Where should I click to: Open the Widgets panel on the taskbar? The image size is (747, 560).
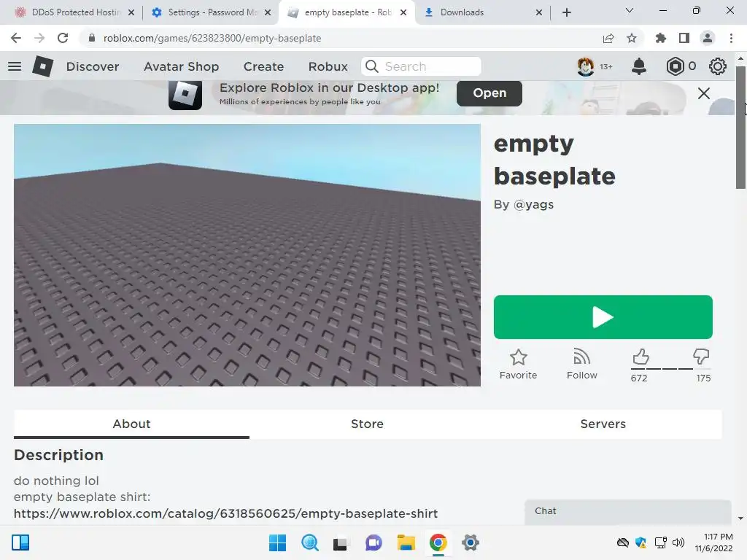pos(20,542)
